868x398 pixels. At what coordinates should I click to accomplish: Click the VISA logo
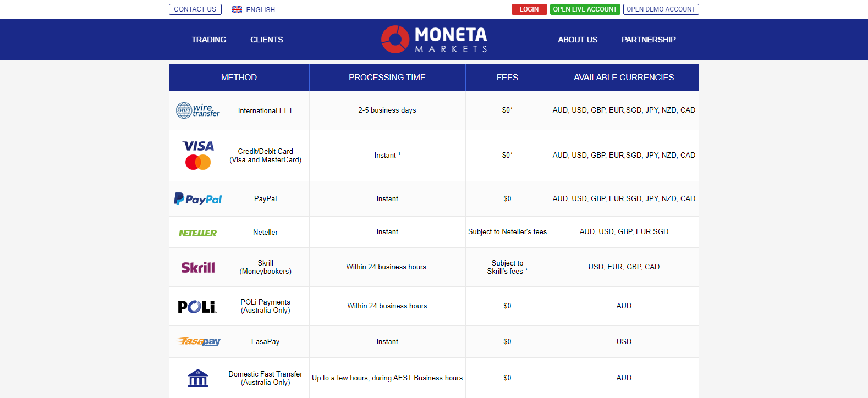pos(198,146)
